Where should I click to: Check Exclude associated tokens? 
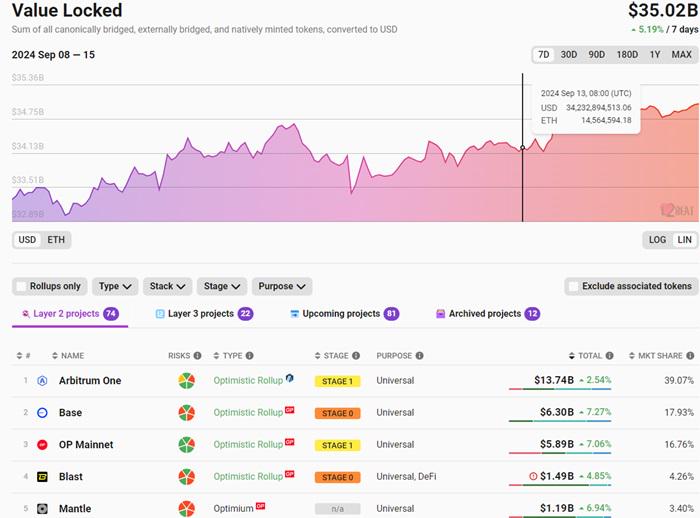(573, 286)
